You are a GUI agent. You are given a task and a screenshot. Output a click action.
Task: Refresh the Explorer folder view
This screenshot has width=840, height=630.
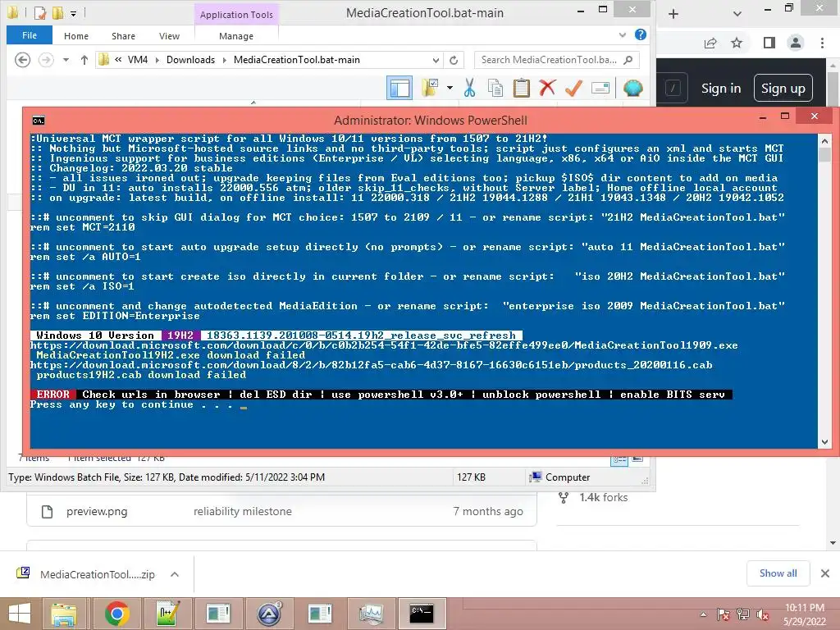(454, 60)
